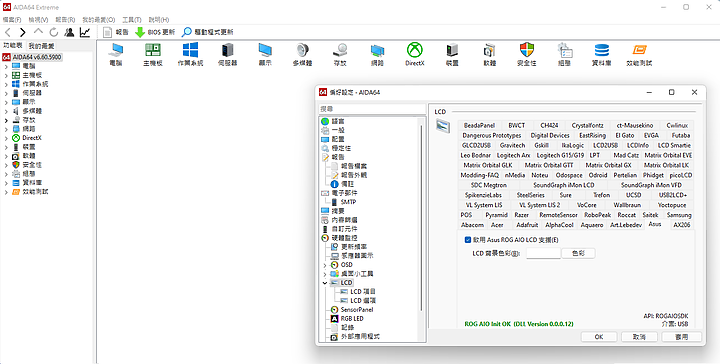This screenshot has width=720, height=364.
Task: Open the Report (R) menu
Action: click(x=65, y=20)
